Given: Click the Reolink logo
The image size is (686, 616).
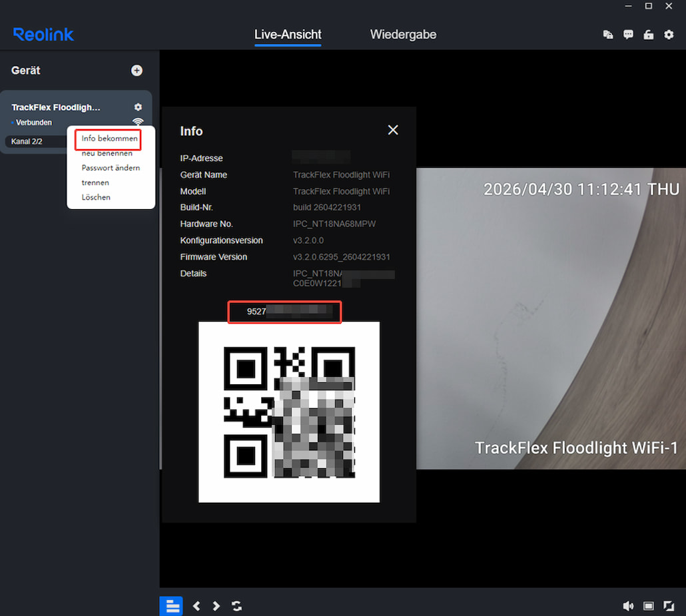Looking at the screenshot, I should pyautogui.click(x=43, y=35).
